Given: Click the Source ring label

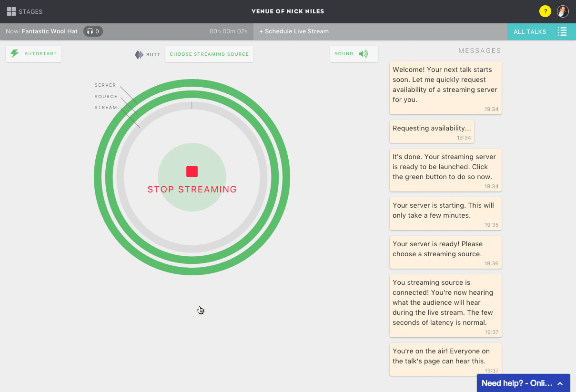Looking at the screenshot, I should (106, 97).
